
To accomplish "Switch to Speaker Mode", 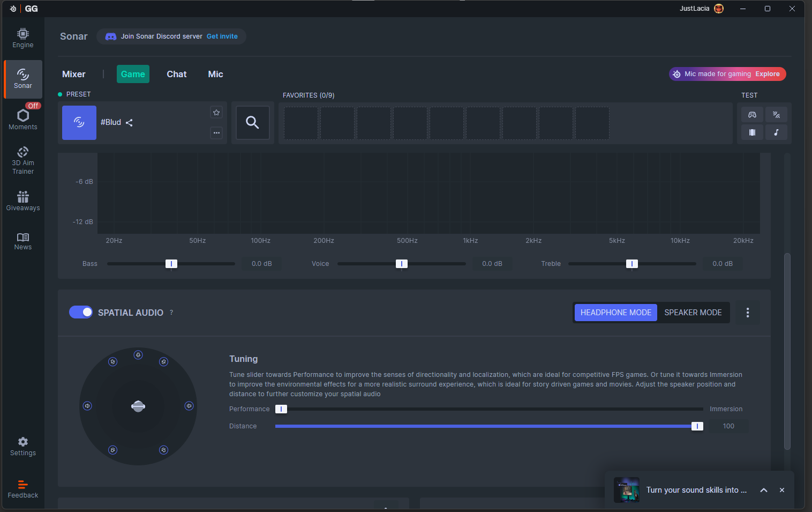I will click(x=693, y=313).
